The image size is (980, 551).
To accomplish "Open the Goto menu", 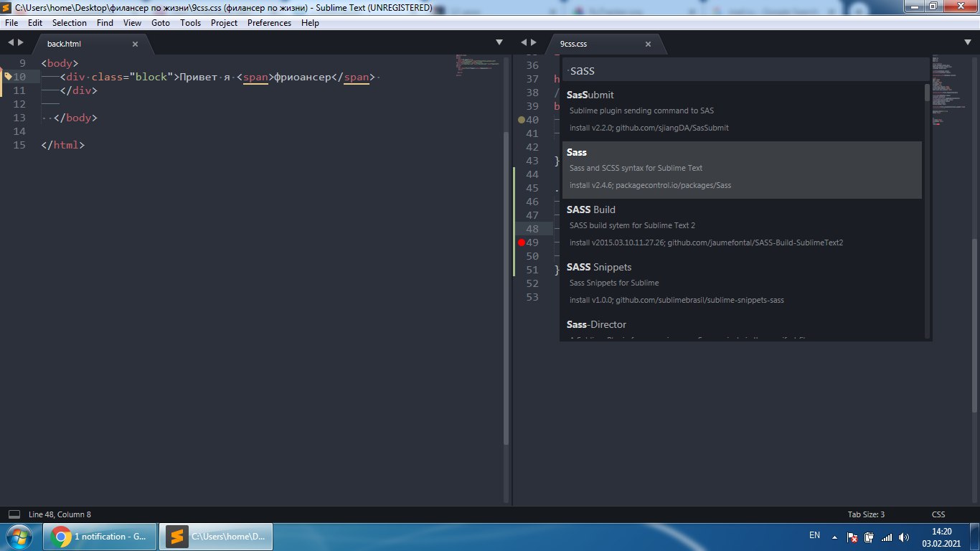I will (x=161, y=23).
